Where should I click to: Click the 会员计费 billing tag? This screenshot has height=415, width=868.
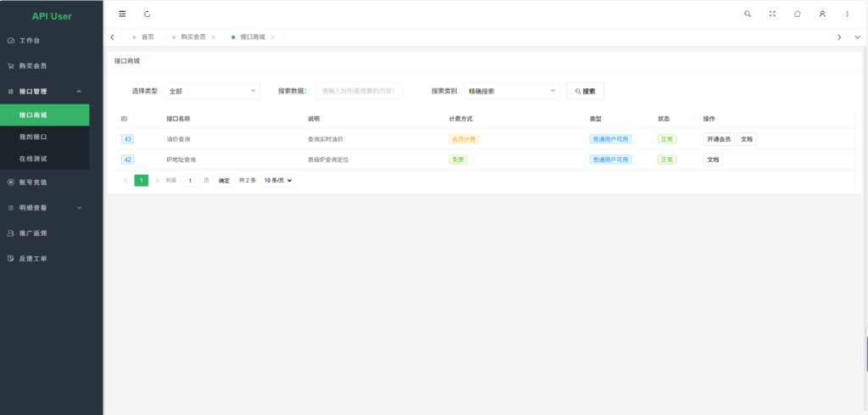click(464, 139)
